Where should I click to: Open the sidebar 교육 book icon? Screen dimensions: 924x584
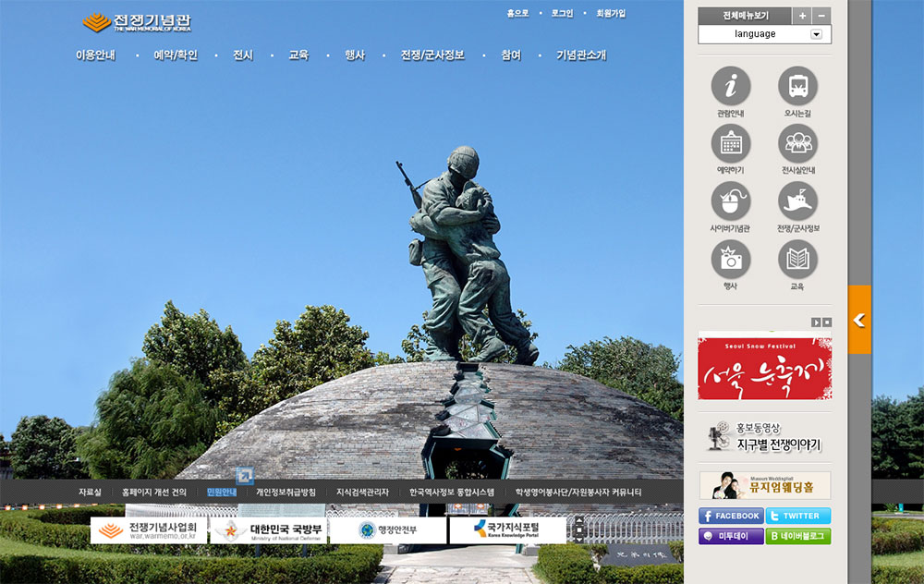tap(798, 259)
